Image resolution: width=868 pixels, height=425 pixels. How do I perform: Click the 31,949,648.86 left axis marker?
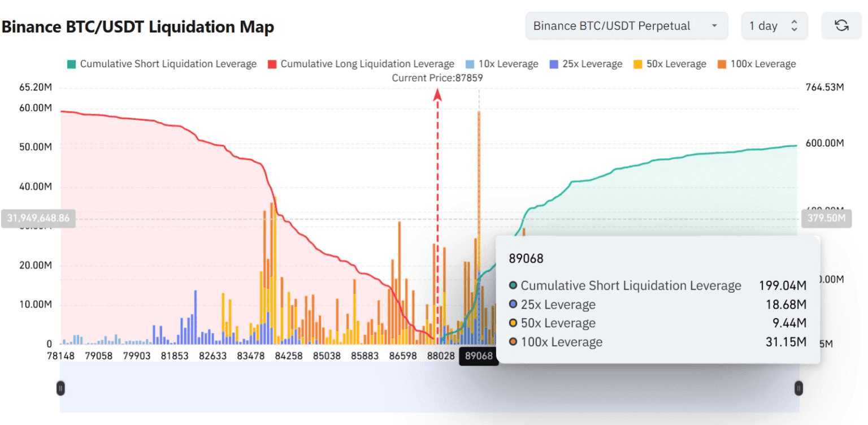coord(38,218)
